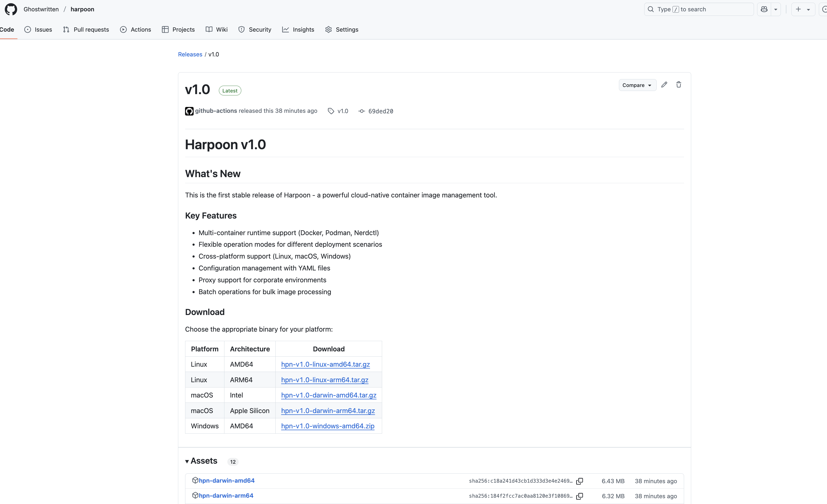
Task: Delete the release with trash icon
Action: (x=679, y=85)
